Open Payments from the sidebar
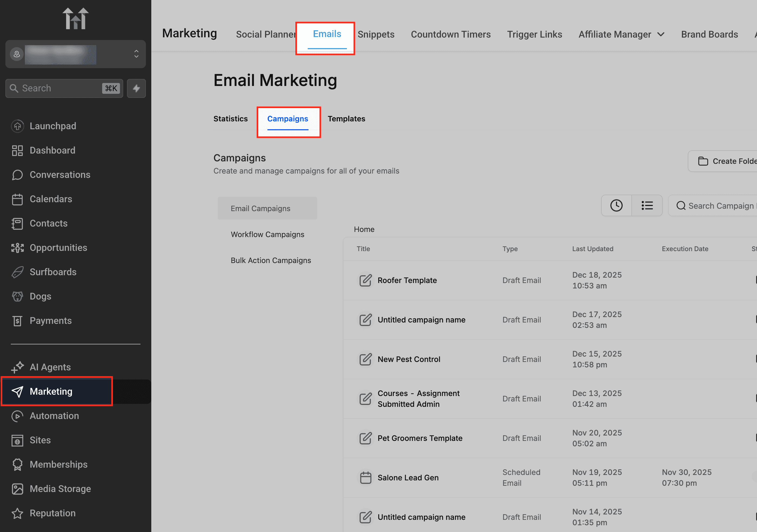Screen dimensions: 757x532 (51, 320)
